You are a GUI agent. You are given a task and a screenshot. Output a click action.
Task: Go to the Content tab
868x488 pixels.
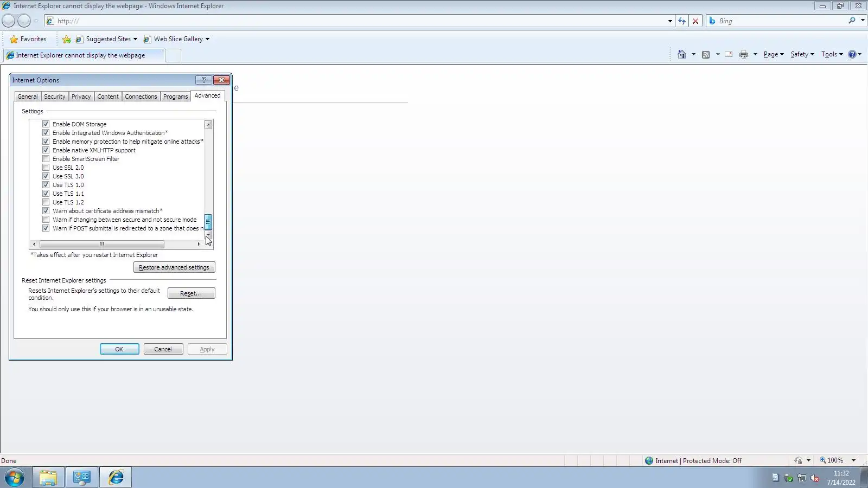(x=108, y=97)
